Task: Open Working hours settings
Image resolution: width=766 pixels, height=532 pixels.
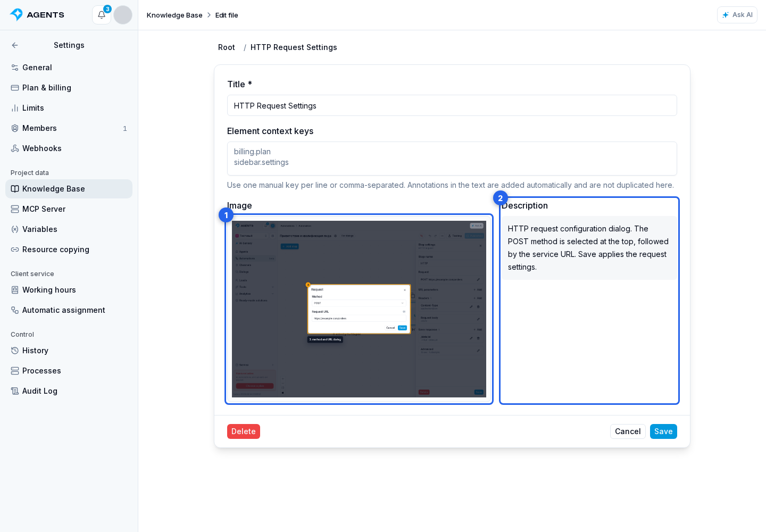Action: (x=69, y=290)
